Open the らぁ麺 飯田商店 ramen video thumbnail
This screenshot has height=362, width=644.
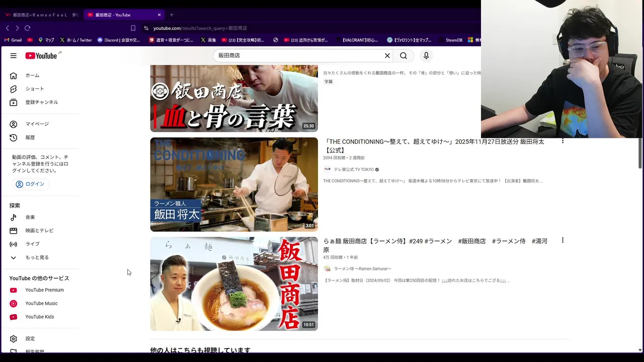tap(234, 284)
